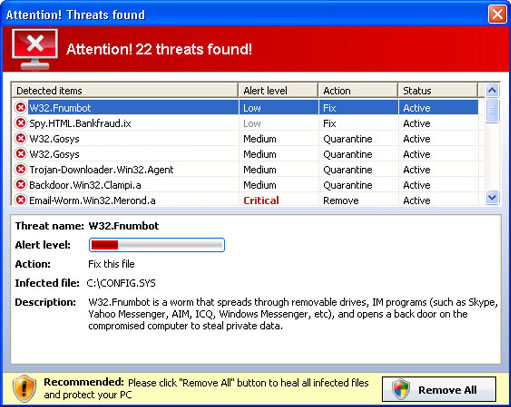
Task: Click Fix in the Spy.HTML.Bankfraud.ix row
Action: [x=330, y=123]
